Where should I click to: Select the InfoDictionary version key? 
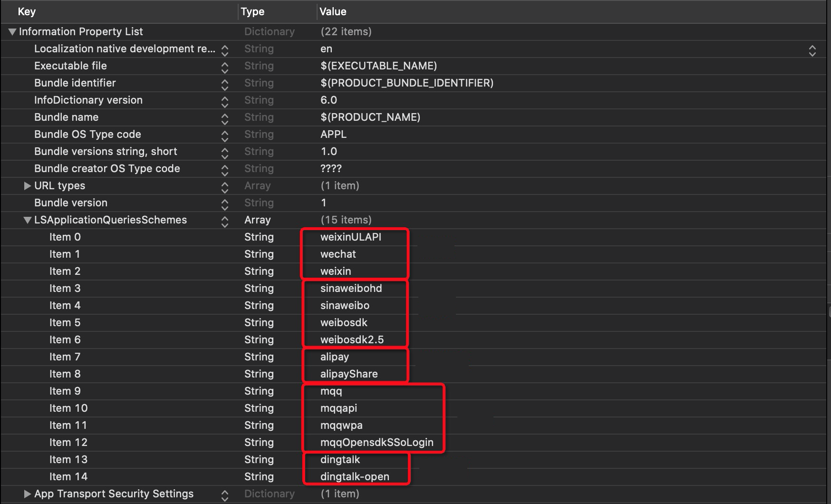tap(88, 100)
